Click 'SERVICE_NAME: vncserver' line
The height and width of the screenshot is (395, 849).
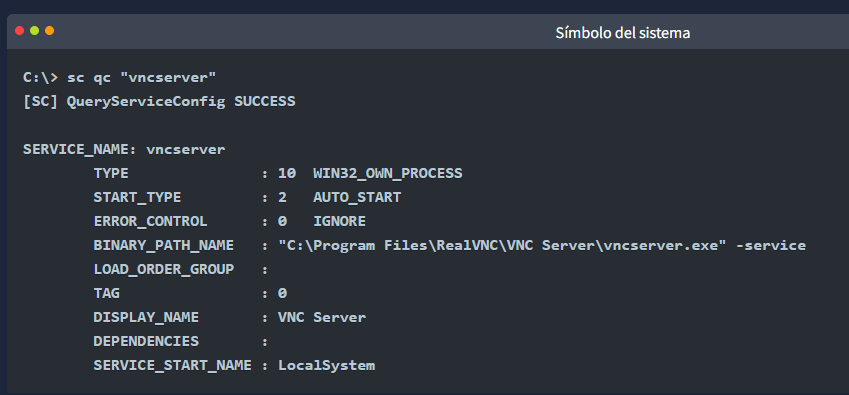click(x=124, y=150)
